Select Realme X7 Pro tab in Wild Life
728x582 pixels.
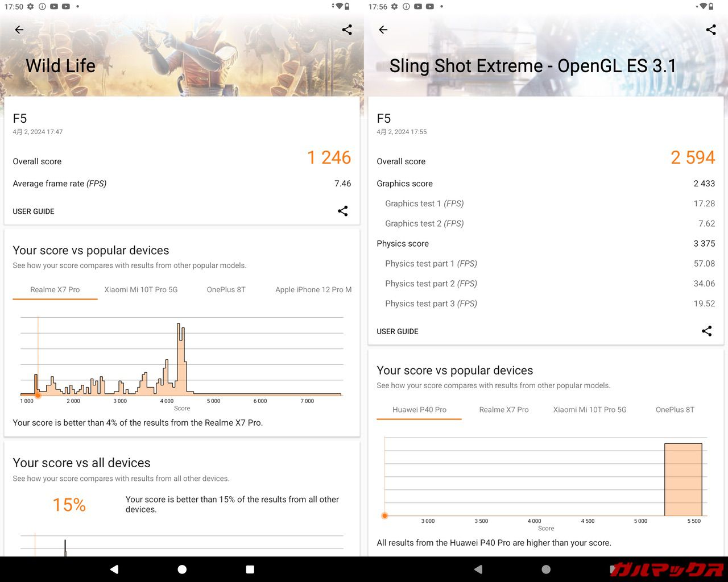[55, 290]
